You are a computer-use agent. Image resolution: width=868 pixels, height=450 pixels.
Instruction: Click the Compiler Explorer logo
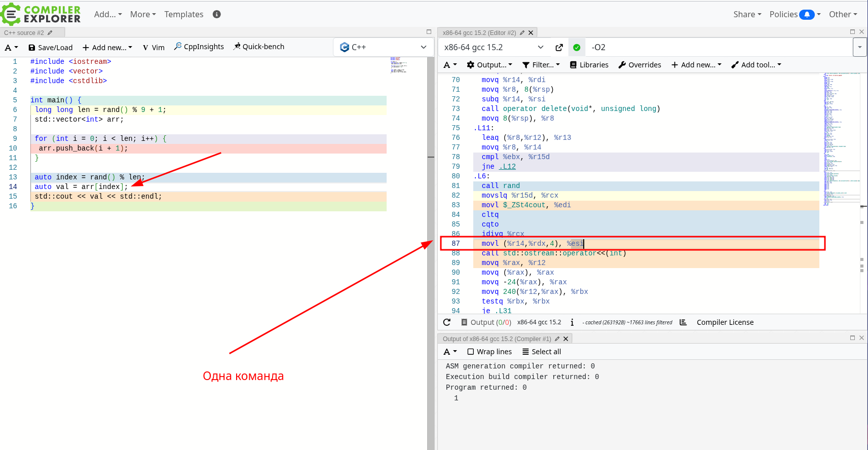coord(41,14)
